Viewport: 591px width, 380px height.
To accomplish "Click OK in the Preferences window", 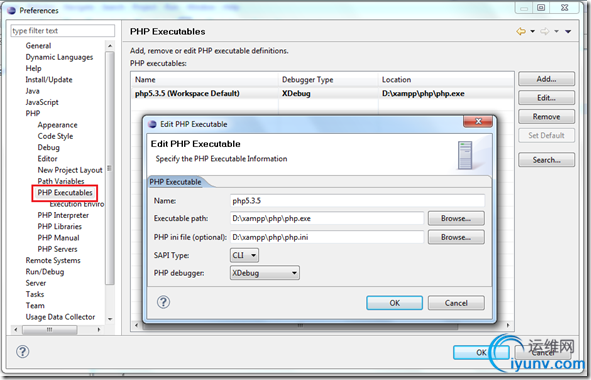I will tap(481, 352).
